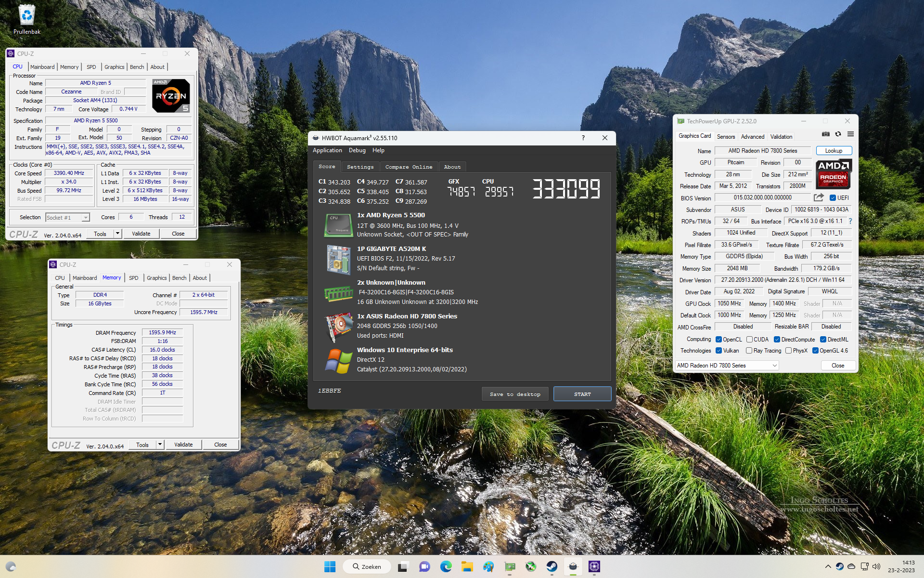Toggle the CUDA checkbox
The image size is (924, 578).
pos(749,340)
